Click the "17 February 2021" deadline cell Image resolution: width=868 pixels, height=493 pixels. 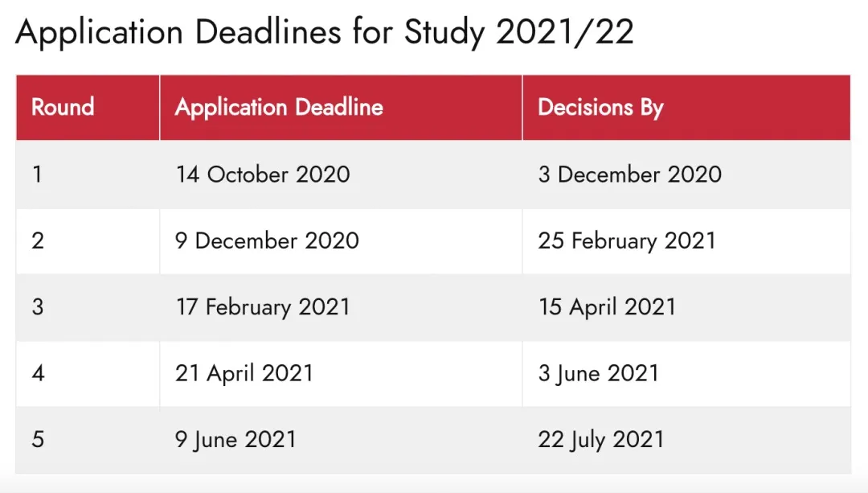pos(263,306)
